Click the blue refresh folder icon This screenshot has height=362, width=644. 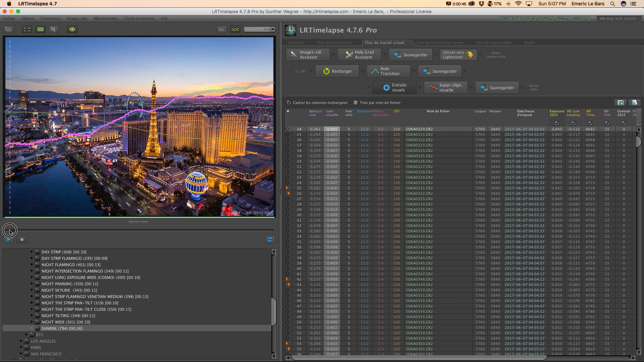(270, 239)
